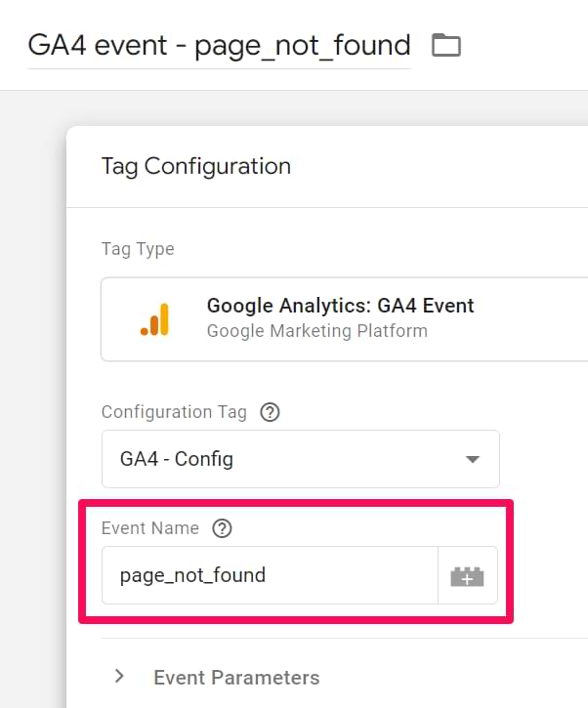Click the gray background beside the panel
Image resolution: width=588 pixels, height=708 pixels.
point(31,391)
